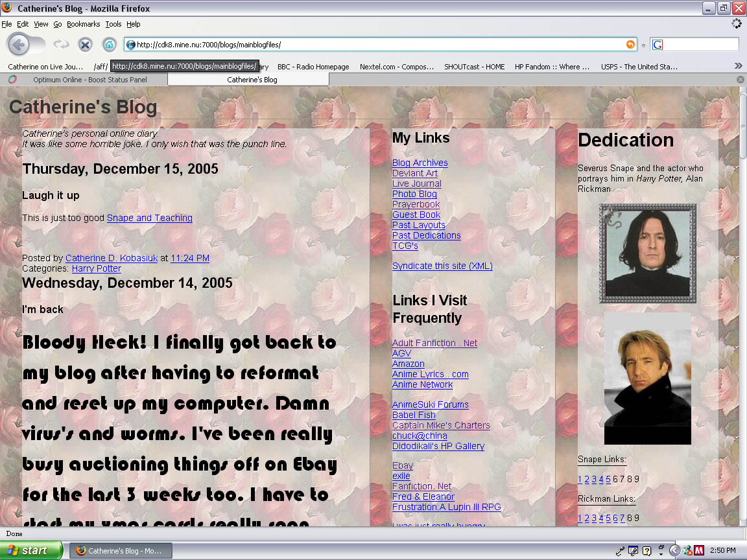This screenshot has height=560, width=747.
Task: Click the system clock showing 2:50 PM
Action: tap(722, 550)
